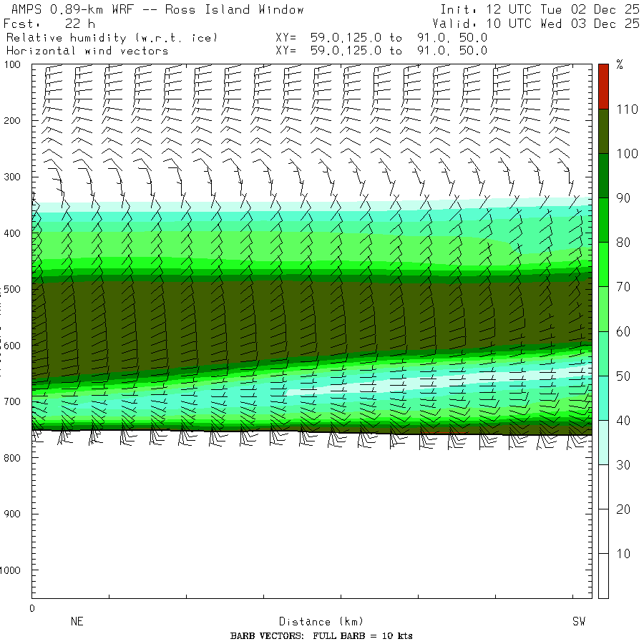
Task: Click the 'Valid: 10 UTC Wed 03 Dec 25' text
Action: coord(535,24)
